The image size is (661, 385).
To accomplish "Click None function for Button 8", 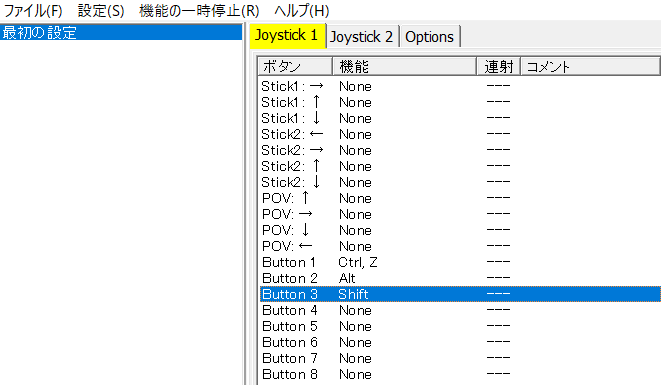I will pyautogui.click(x=355, y=374).
